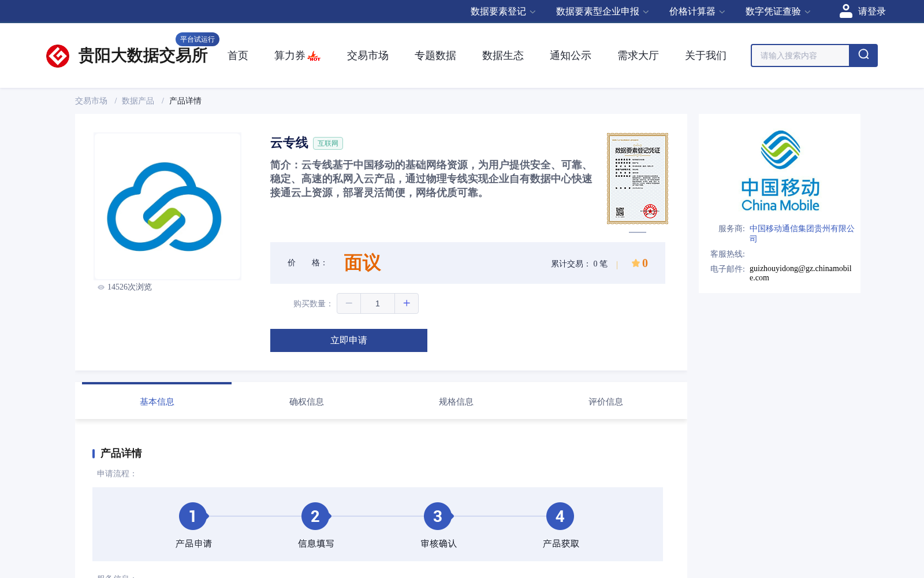The height and width of the screenshot is (578, 924).
Task: Open the 需求大厅 navigation item
Action: tap(638, 55)
